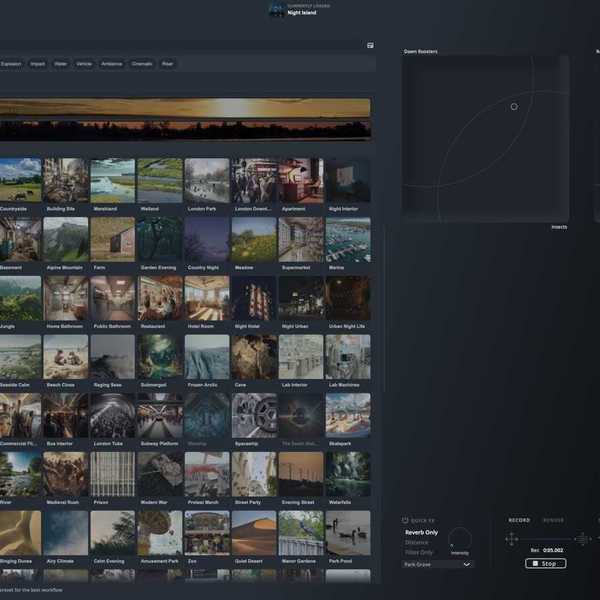Select the Restaurant environment thumbnail
Viewport: 600px width, 600px height.
pos(160,298)
